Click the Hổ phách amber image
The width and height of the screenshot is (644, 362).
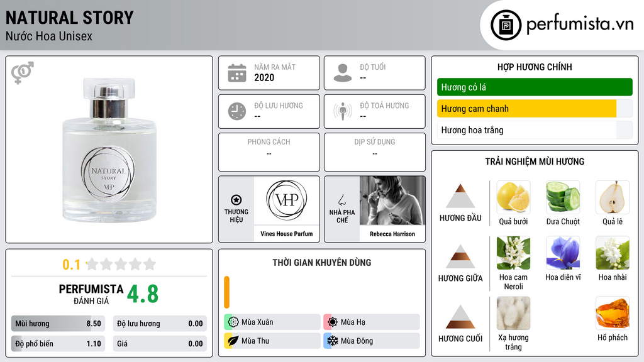tap(613, 313)
